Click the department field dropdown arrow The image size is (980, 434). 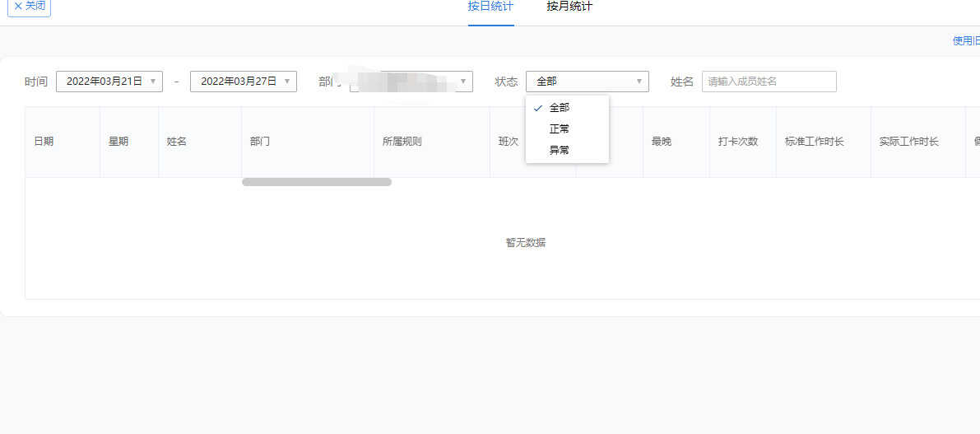click(462, 82)
